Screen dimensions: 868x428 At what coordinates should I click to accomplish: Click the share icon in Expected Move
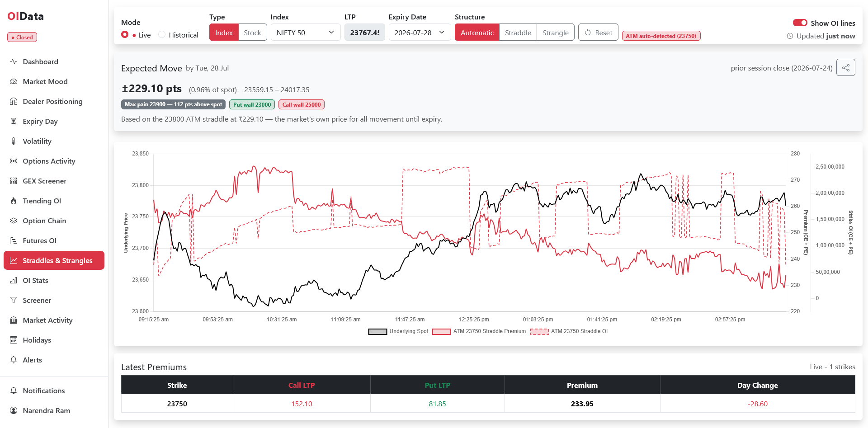click(846, 68)
